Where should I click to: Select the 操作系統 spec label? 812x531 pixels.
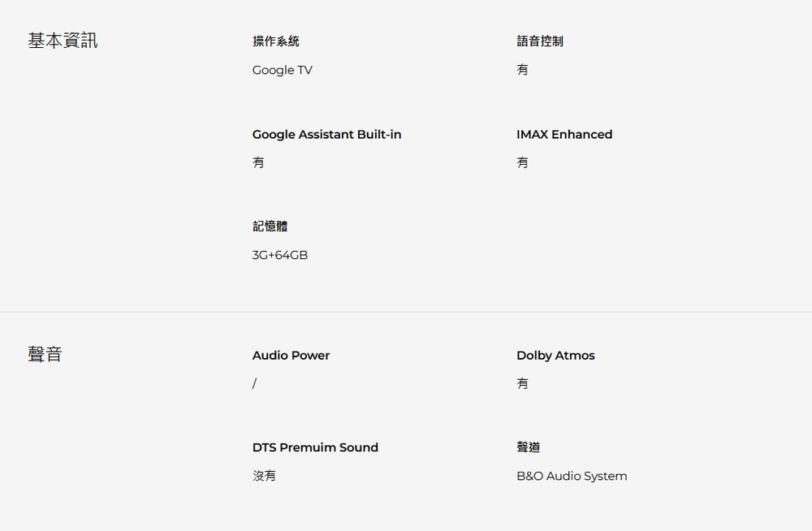tap(275, 41)
